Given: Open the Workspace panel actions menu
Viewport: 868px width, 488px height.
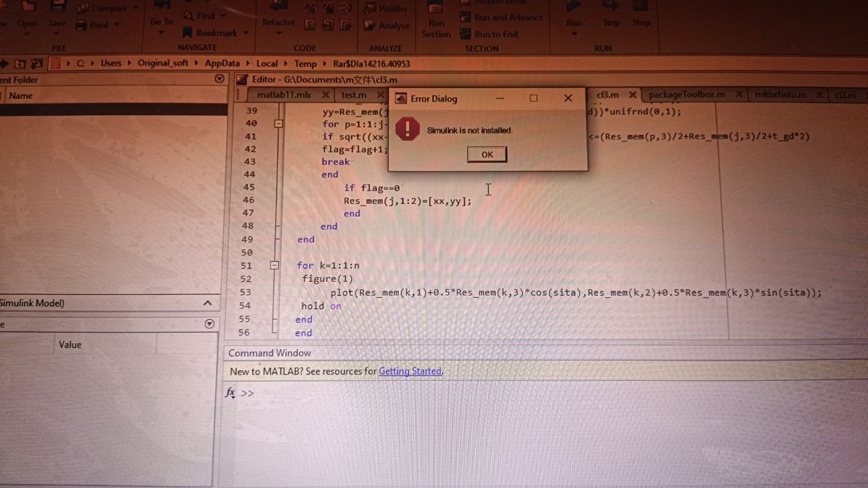Looking at the screenshot, I should 210,324.
